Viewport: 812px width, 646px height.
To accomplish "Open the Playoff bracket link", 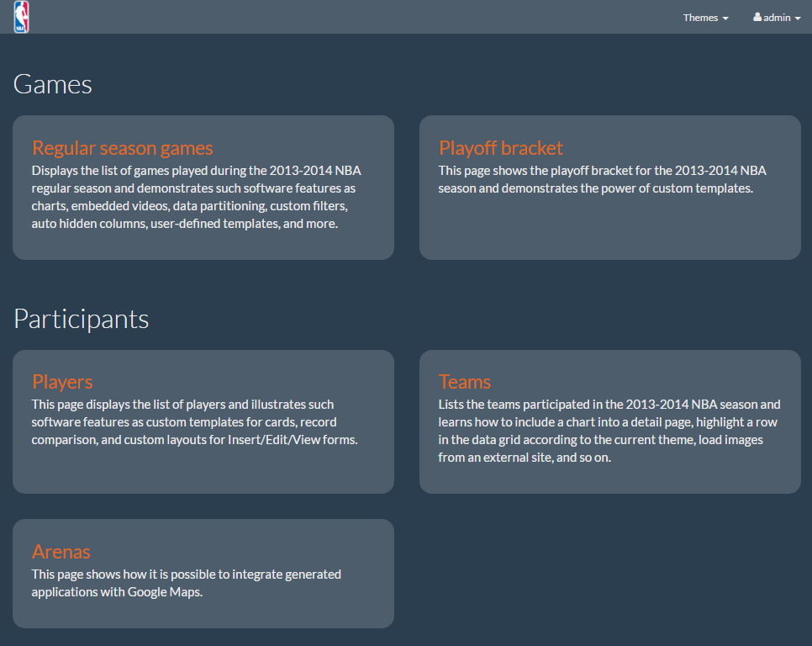I will point(501,148).
